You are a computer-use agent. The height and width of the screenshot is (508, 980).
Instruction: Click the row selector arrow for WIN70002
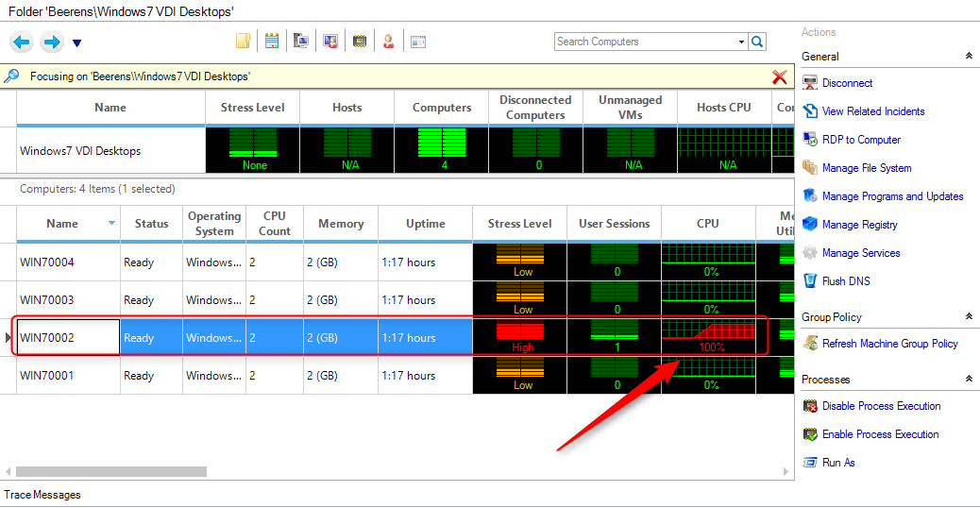tap(8, 337)
